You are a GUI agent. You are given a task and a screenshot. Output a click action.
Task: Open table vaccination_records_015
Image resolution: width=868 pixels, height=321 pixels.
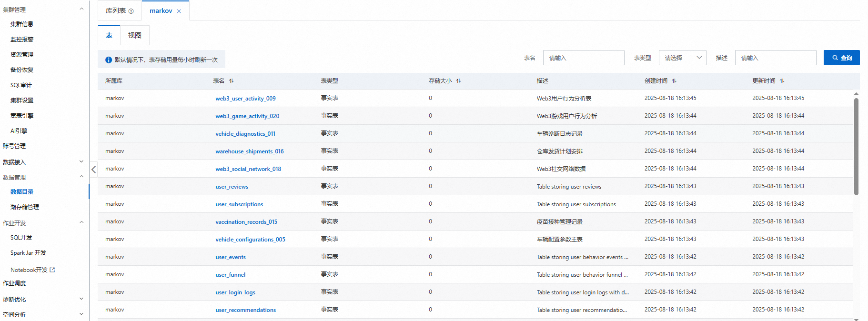[x=246, y=222]
